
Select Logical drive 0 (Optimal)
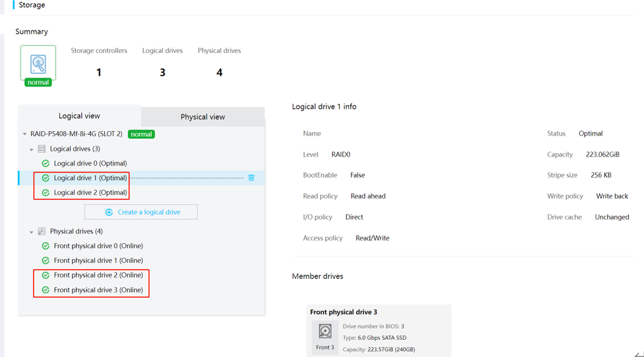click(x=90, y=164)
